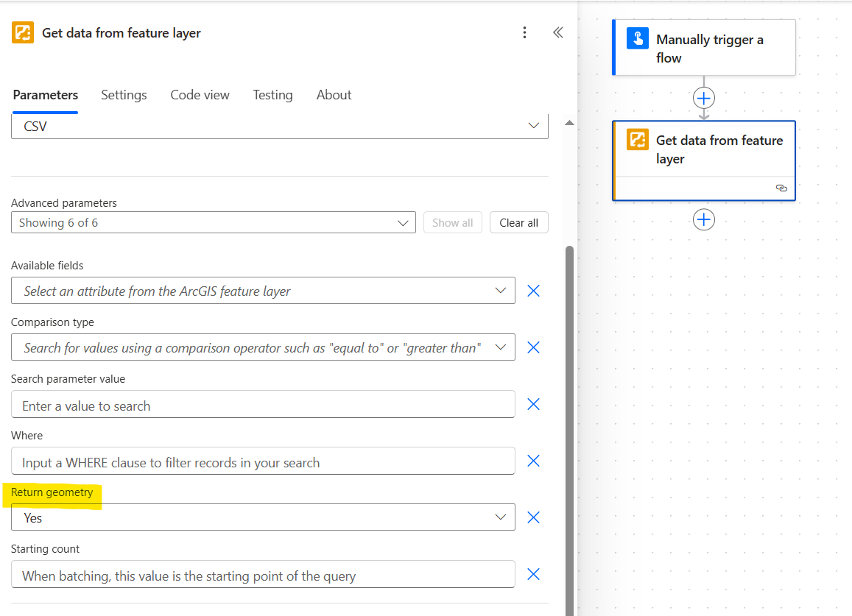The width and height of the screenshot is (852, 616).
Task: Click the ArcGIS connector icon in the header
Action: click(x=22, y=32)
